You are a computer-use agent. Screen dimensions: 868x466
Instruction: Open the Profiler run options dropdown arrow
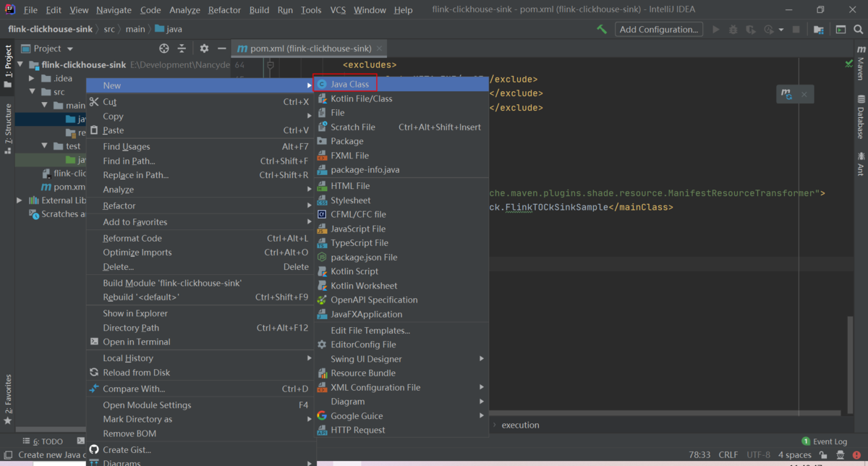781,30
